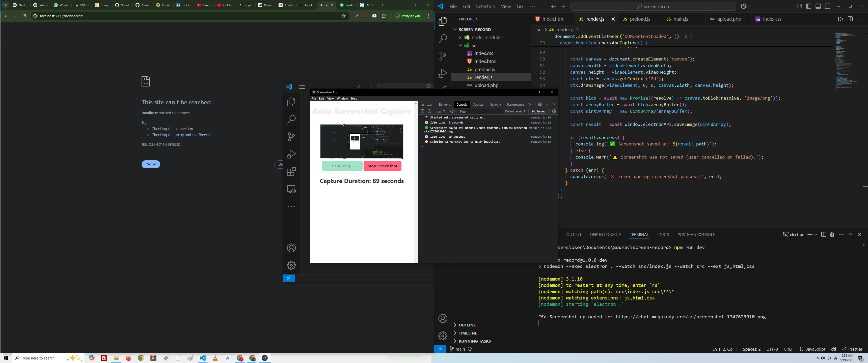Click the Run file play icon

(840, 19)
